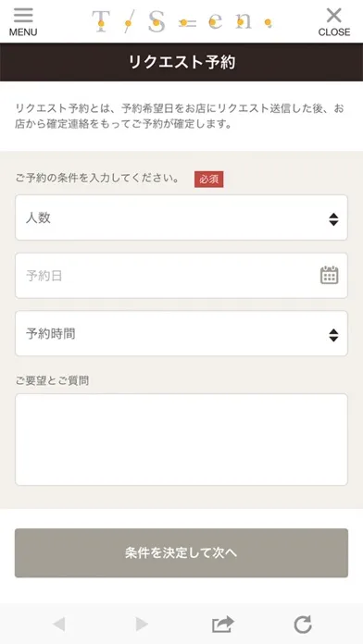Viewport: 363px width, 644px height.
Task: Click the red 必須 badge
Action: (209, 180)
